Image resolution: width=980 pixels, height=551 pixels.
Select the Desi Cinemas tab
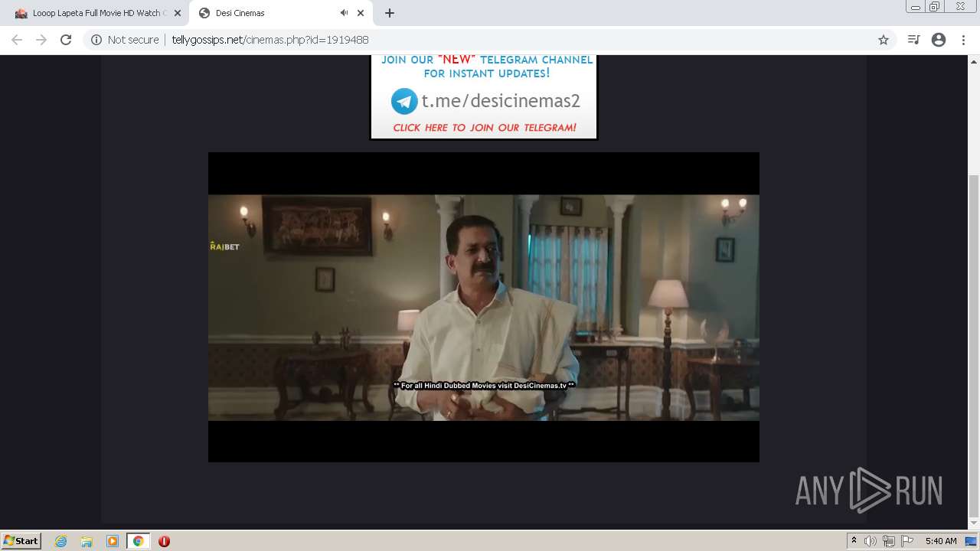[x=279, y=13]
